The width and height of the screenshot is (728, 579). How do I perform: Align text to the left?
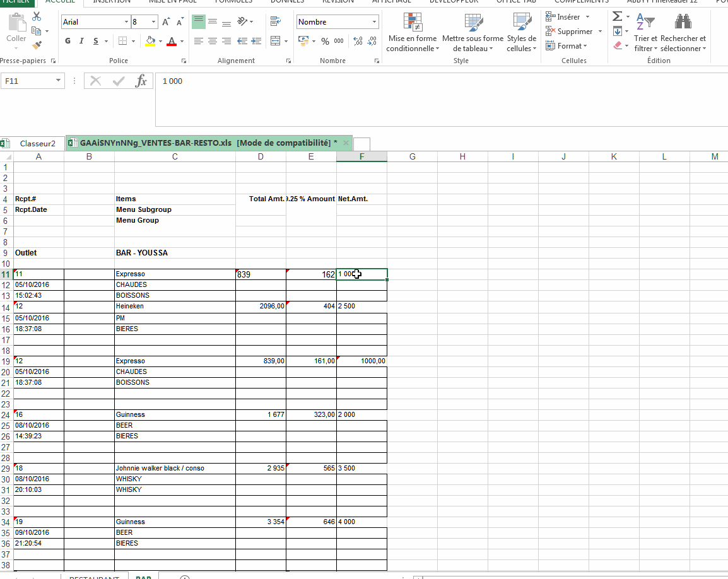pyautogui.click(x=199, y=42)
